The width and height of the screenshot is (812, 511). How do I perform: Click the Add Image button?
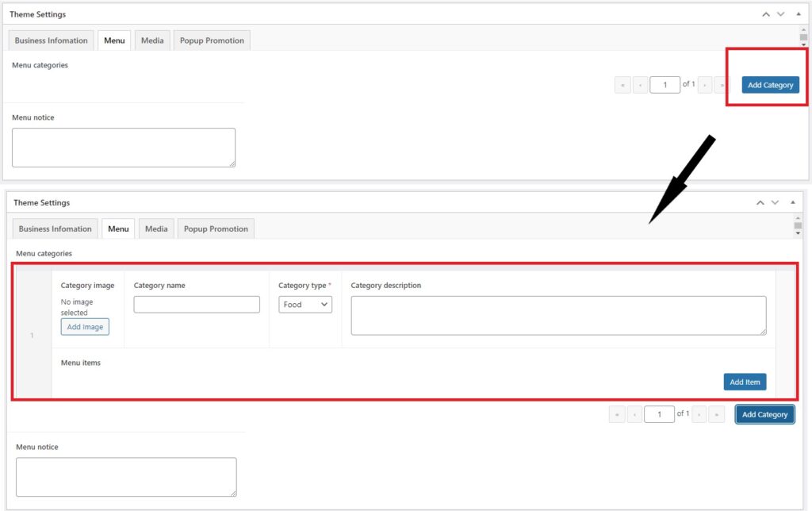[x=85, y=327]
